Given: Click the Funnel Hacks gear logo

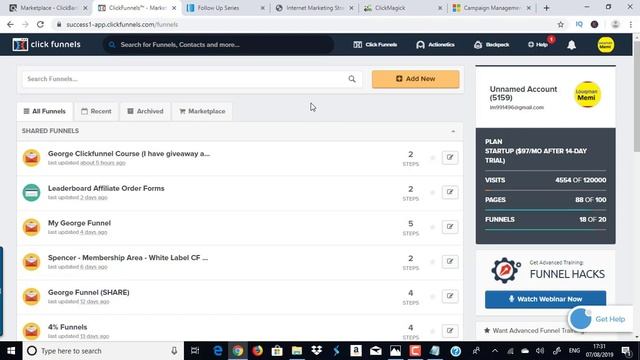Looking at the screenshot, I should coord(506,270).
